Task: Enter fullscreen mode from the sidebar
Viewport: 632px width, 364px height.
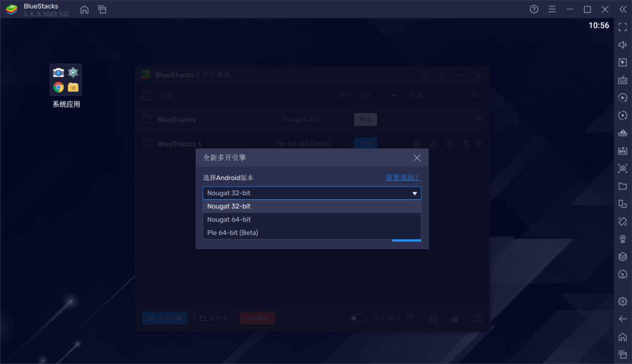Action: coord(623,26)
